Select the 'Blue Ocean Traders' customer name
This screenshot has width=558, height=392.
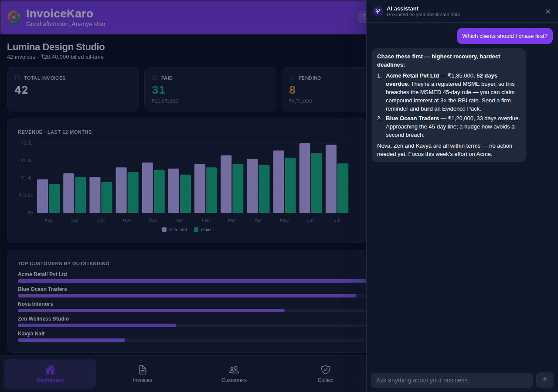42,289
